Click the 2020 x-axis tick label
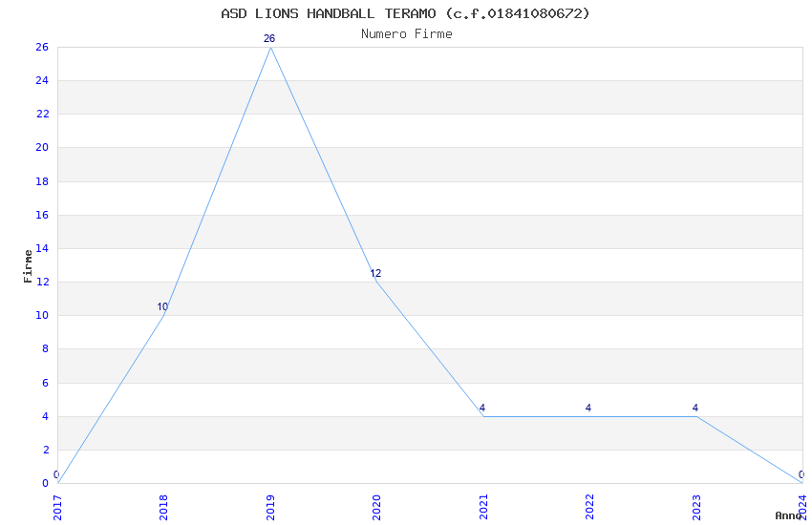The width and height of the screenshot is (812, 525). point(376,508)
